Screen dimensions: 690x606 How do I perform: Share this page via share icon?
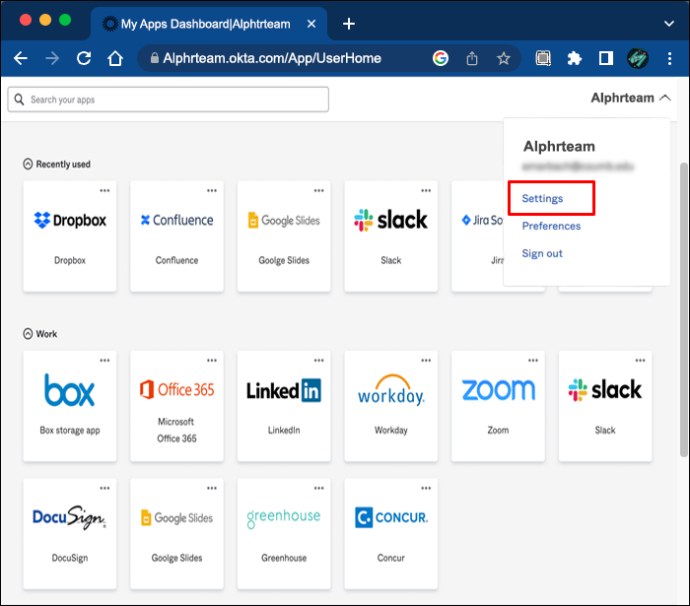(472, 58)
